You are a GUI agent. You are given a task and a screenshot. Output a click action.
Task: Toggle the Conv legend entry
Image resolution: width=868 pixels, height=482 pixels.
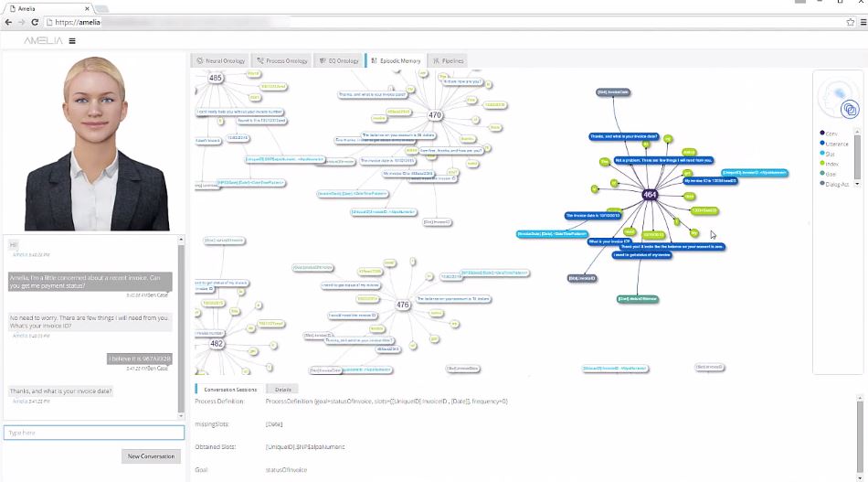click(x=831, y=134)
